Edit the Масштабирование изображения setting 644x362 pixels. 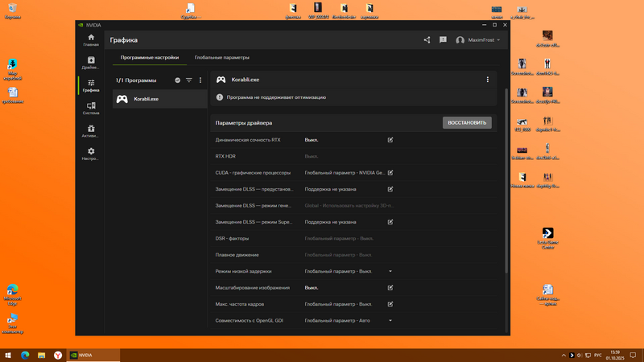390,287
